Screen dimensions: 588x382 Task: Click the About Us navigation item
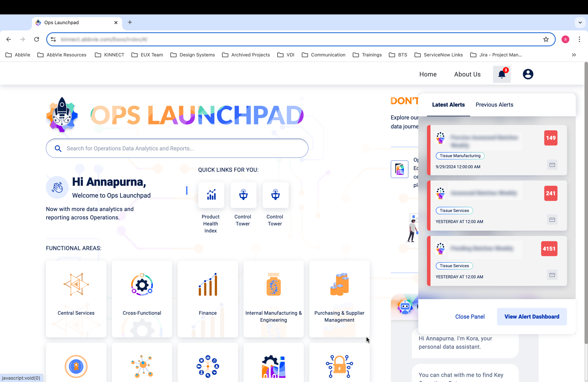click(467, 74)
